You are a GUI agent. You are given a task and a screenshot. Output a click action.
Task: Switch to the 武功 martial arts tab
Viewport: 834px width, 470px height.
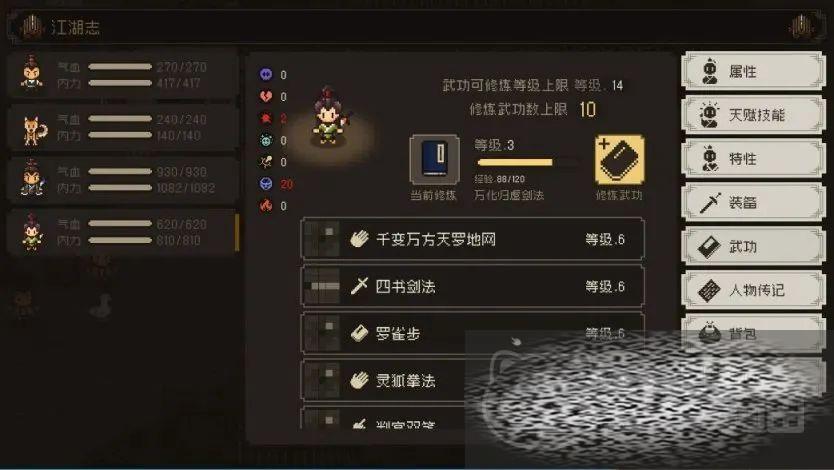(753, 246)
